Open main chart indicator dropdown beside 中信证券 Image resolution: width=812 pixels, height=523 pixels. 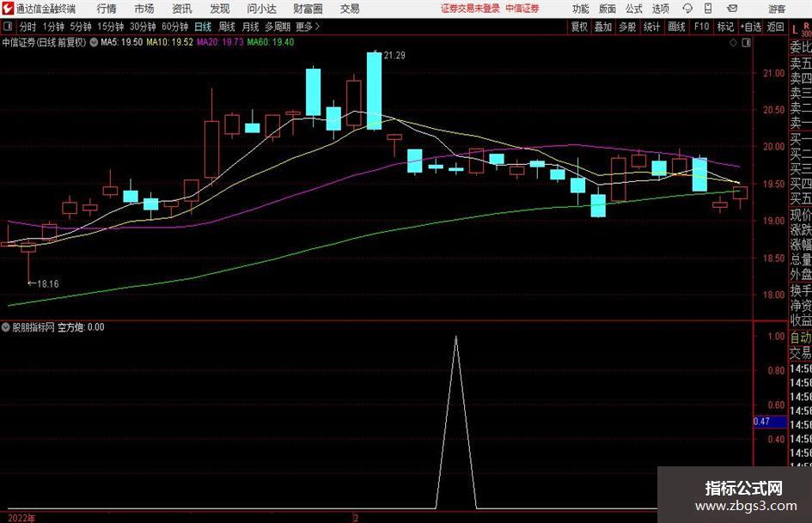tap(94, 42)
